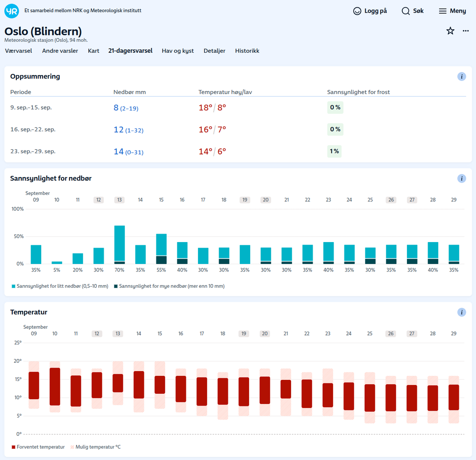Click the Sannsynlighet for mye nedbør legend text
Screen dimensions: 476x460
click(172, 286)
